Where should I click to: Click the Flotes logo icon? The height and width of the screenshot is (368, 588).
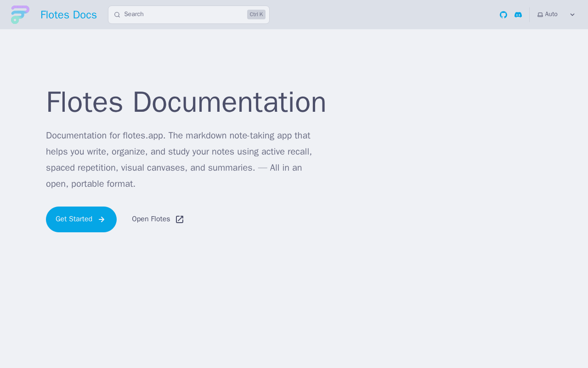coord(20,15)
